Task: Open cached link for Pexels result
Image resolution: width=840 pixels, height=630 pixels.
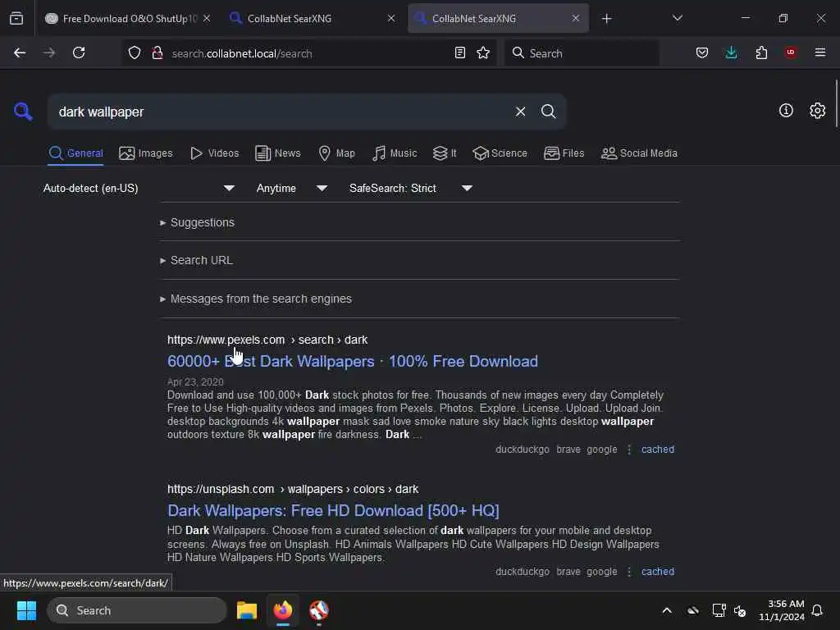Action: point(658,450)
